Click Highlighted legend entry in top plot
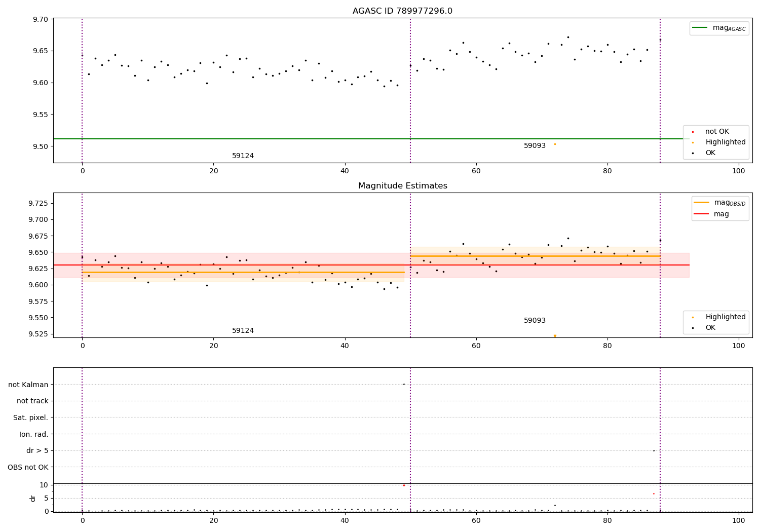The width and height of the screenshot is (760, 532). pos(719,142)
